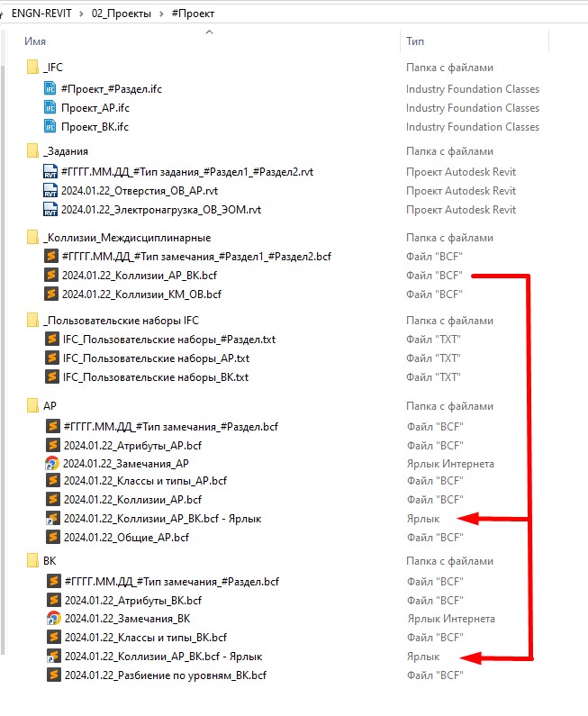Expand the chevron after 02_Проекты in the breadcrumb
Viewport: 588px width, 716px height.
coord(161,14)
